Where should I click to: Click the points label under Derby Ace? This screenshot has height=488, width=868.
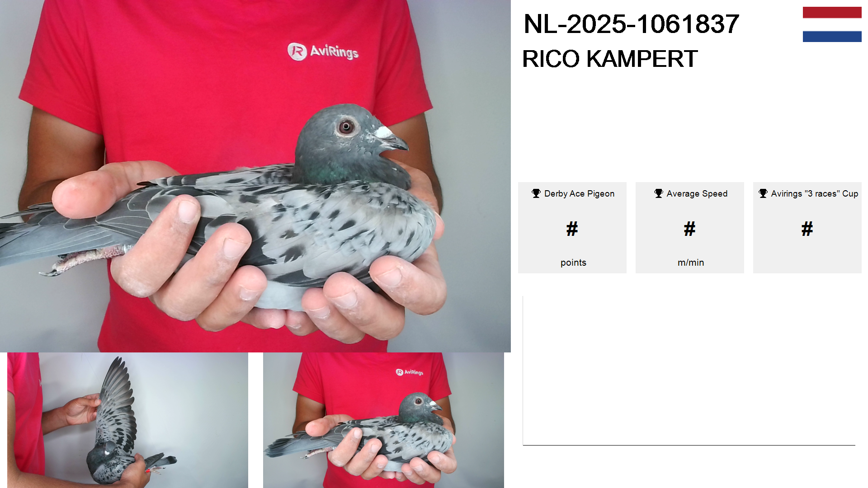pyautogui.click(x=573, y=263)
